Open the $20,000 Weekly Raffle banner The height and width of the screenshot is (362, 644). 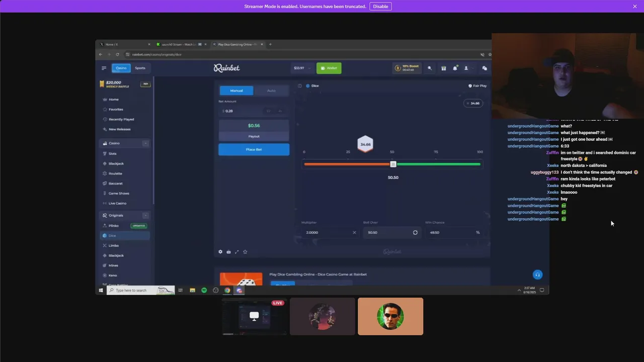click(125, 84)
